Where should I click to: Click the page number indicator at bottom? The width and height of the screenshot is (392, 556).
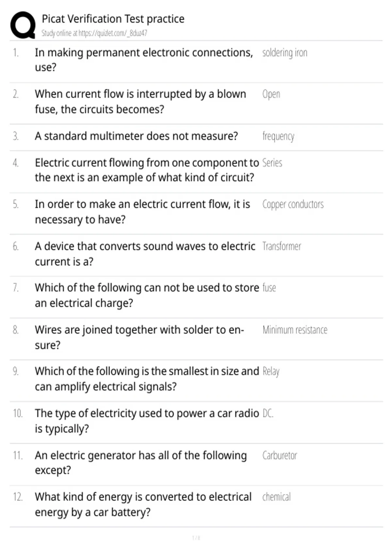coord(196,538)
